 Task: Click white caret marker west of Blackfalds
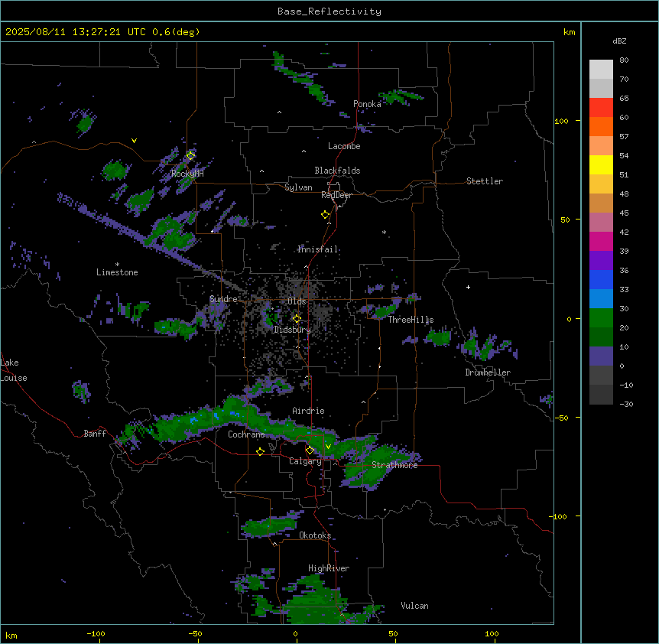[x=261, y=171]
